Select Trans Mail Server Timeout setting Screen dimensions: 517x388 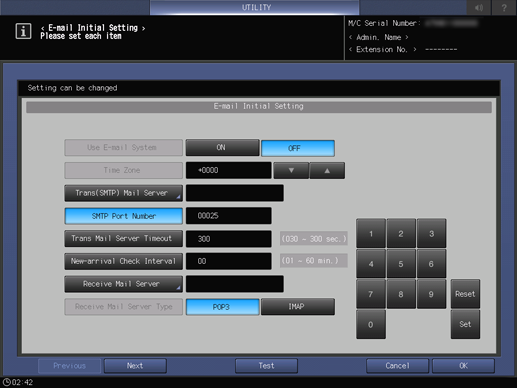point(123,239)
